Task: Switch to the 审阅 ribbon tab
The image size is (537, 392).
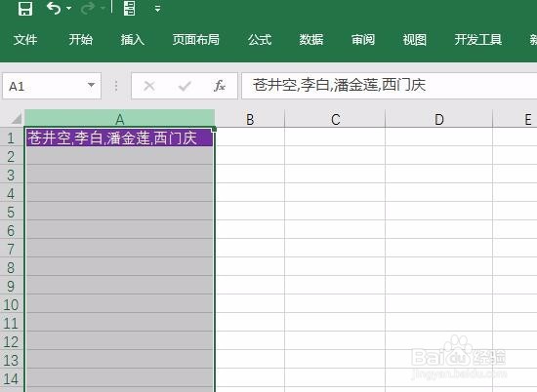Action: click(363, 40)
